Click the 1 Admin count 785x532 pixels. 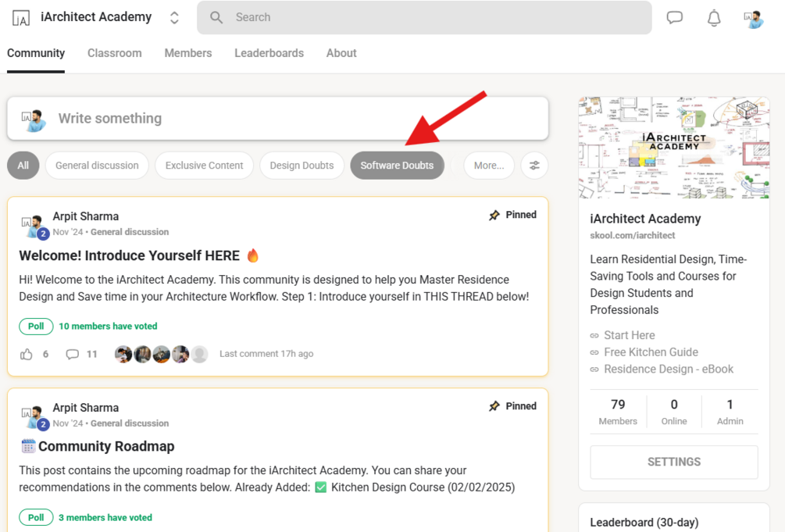730,412
